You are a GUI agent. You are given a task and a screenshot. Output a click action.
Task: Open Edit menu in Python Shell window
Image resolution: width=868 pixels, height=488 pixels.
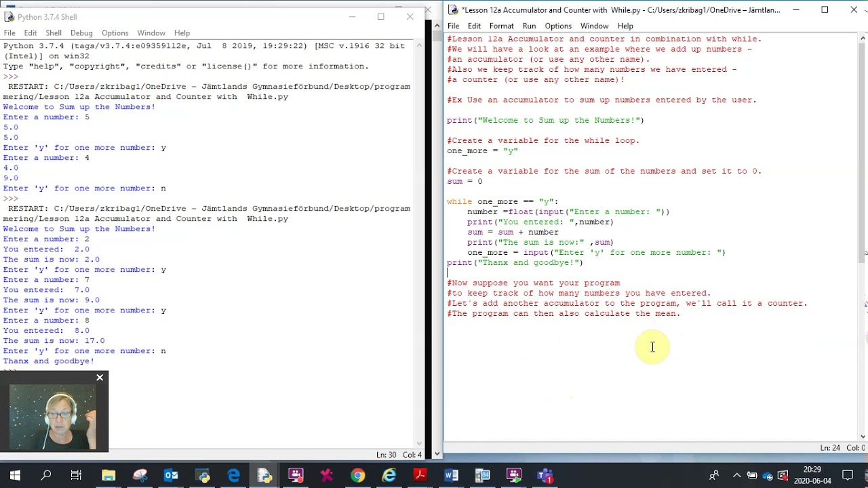(x=31, y=33)
